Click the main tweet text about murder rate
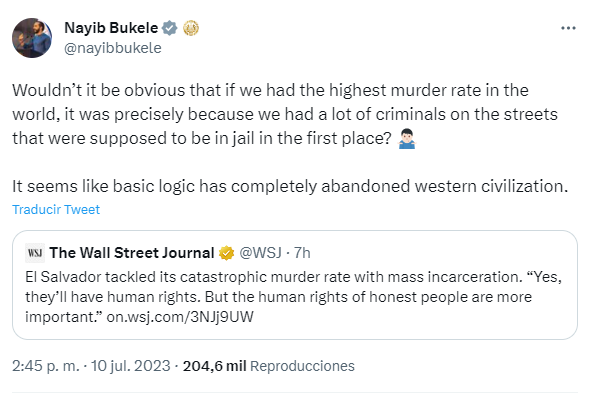Image resolution: width=591 pixels, height=395 pixels. click(x=285, y=114)
